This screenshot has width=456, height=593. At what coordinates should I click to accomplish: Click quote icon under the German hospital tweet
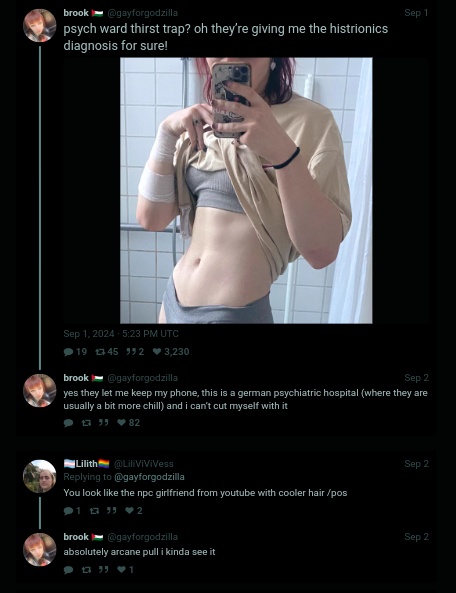(104, 423)
